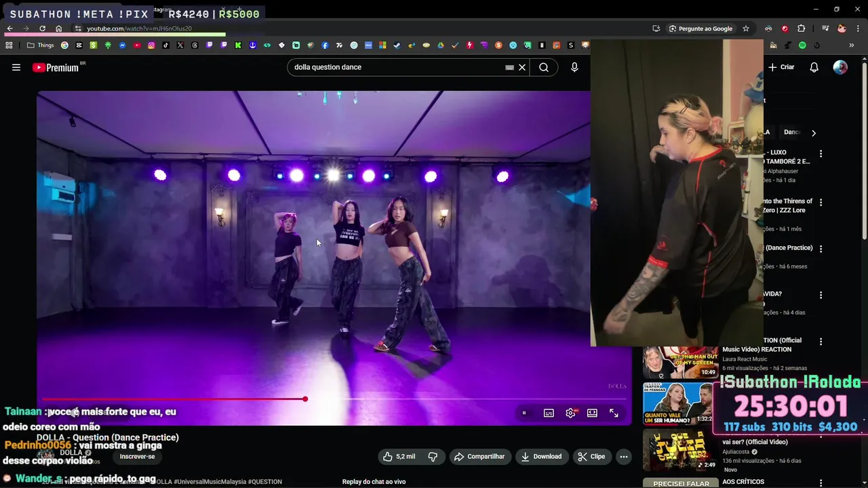Click the progress scrubber handle
Screen dimensions: 868x488
[305, 399]
